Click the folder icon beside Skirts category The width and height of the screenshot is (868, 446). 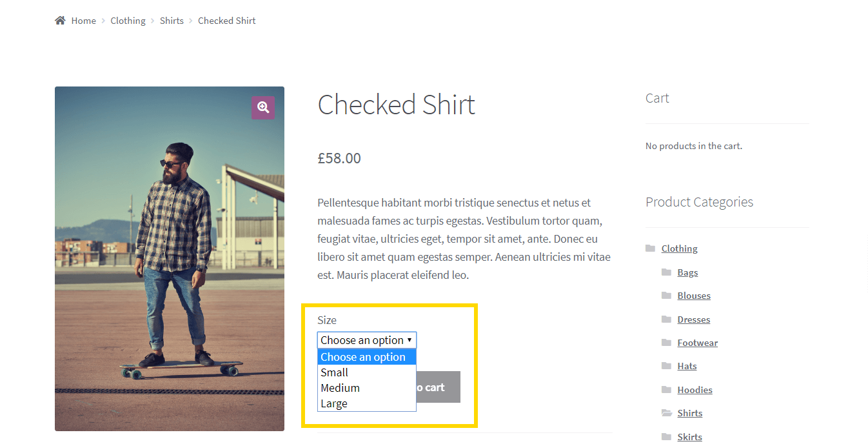pos(667,436)
